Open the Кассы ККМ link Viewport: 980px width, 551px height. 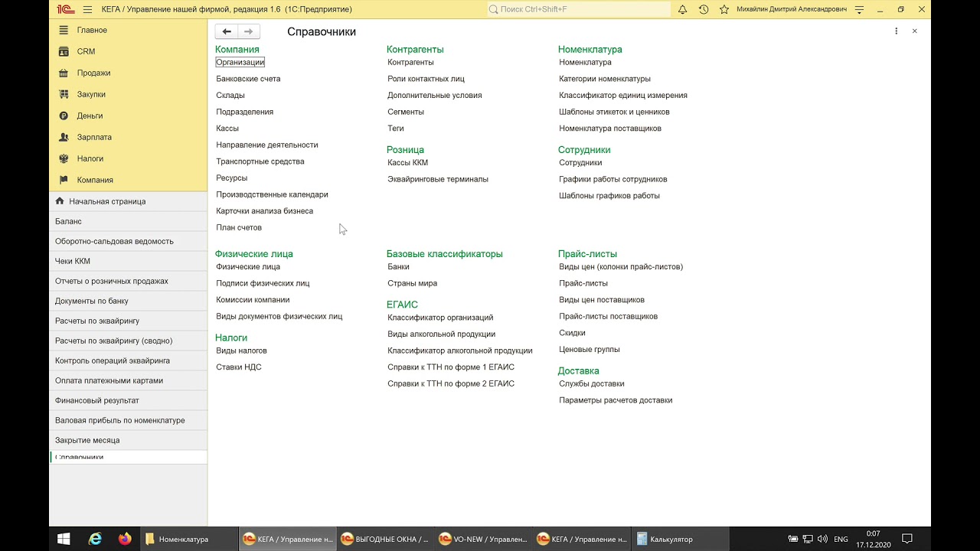click(407, 162)
